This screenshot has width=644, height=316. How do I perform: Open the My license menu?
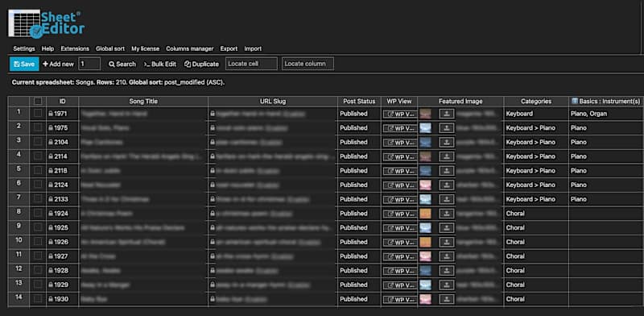146,48
